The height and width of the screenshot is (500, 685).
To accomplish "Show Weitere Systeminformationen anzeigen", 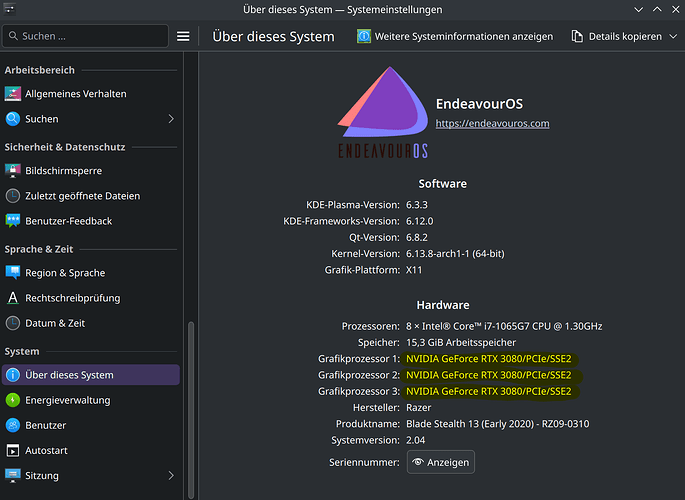I will [x=455, y=36].
